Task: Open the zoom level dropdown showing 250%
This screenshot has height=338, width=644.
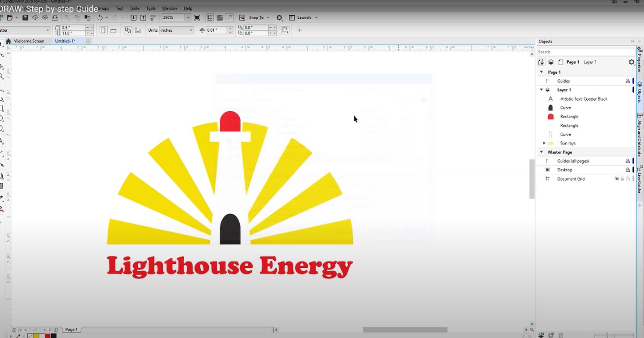Action: point(188,17)
